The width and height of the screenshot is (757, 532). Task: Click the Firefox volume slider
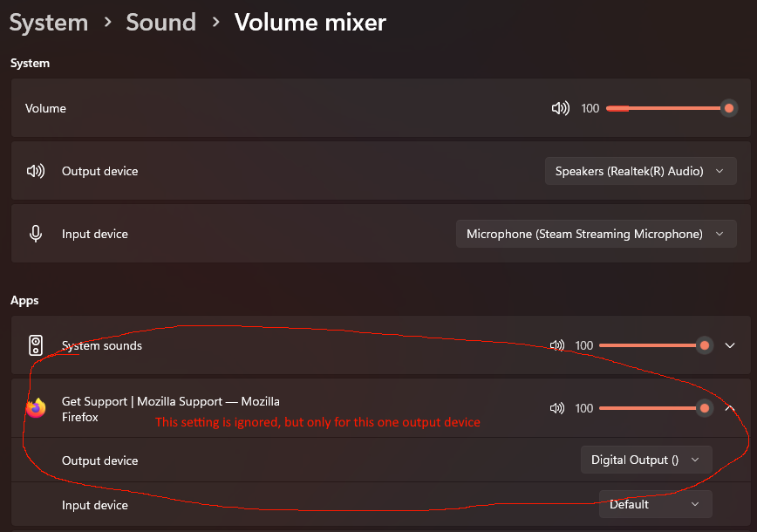tap(651, 408)
